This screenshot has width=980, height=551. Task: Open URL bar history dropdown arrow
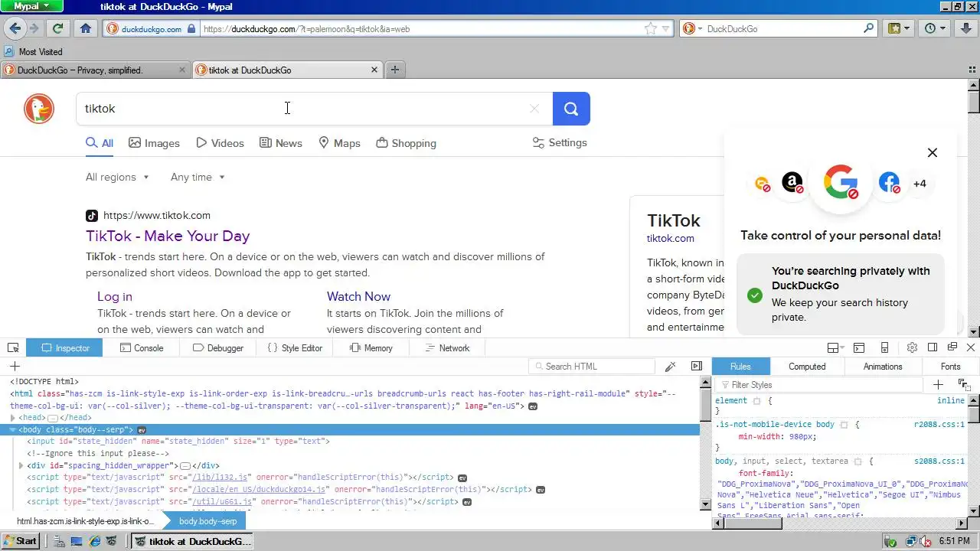click(666, 28)
